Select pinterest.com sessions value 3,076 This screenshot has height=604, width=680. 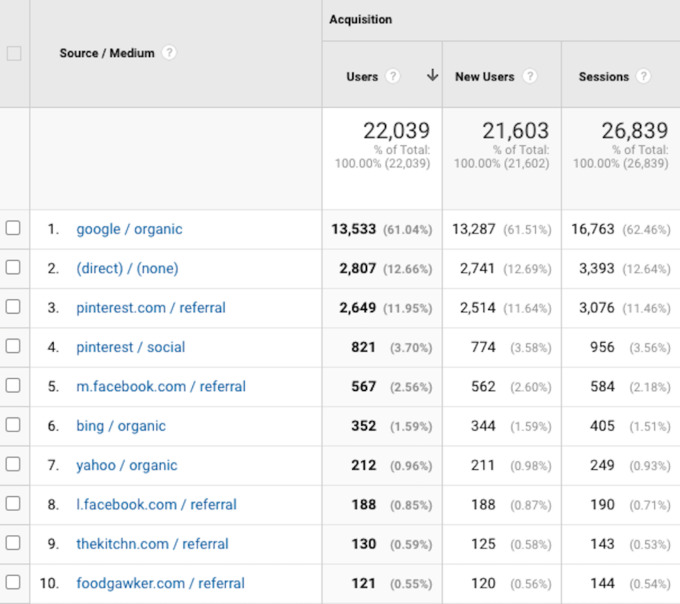pyautogui.click(x=597, y=308)
